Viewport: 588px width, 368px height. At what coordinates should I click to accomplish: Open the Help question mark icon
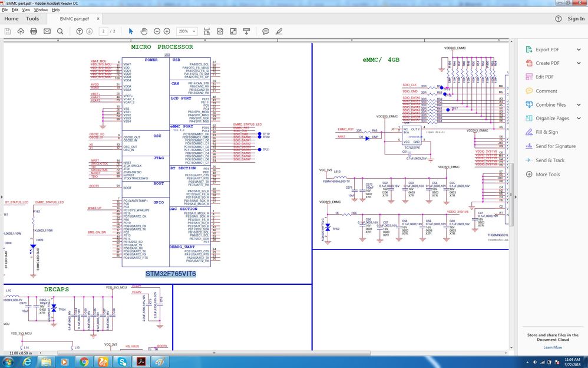559,18
